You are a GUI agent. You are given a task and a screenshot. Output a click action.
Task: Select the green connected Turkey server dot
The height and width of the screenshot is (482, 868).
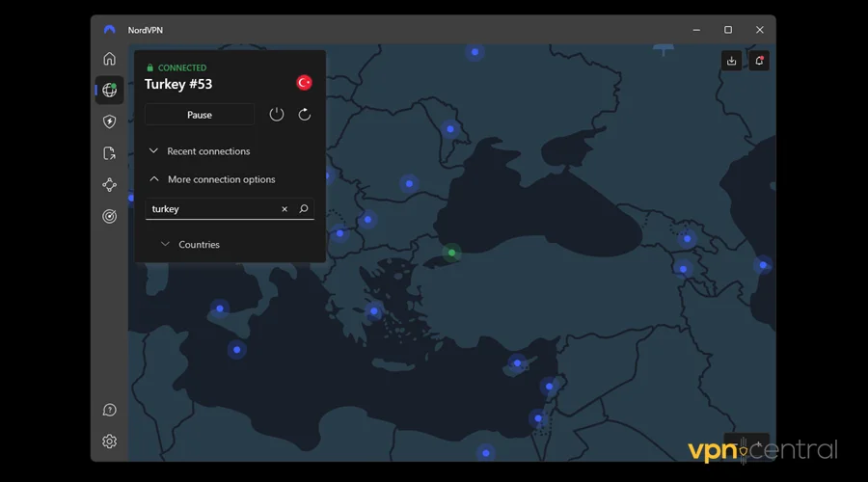(451, 253)
